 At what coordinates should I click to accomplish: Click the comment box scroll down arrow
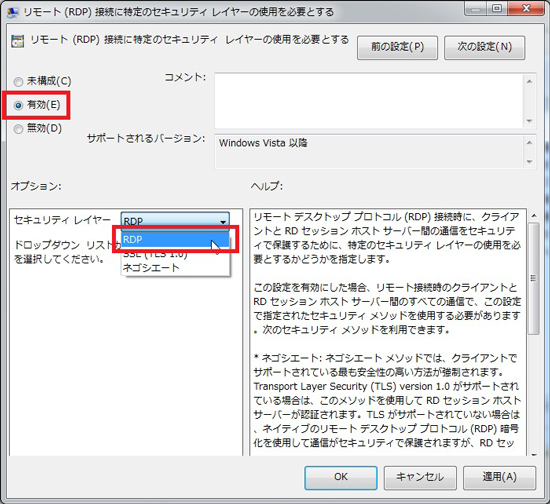point(529,121)
